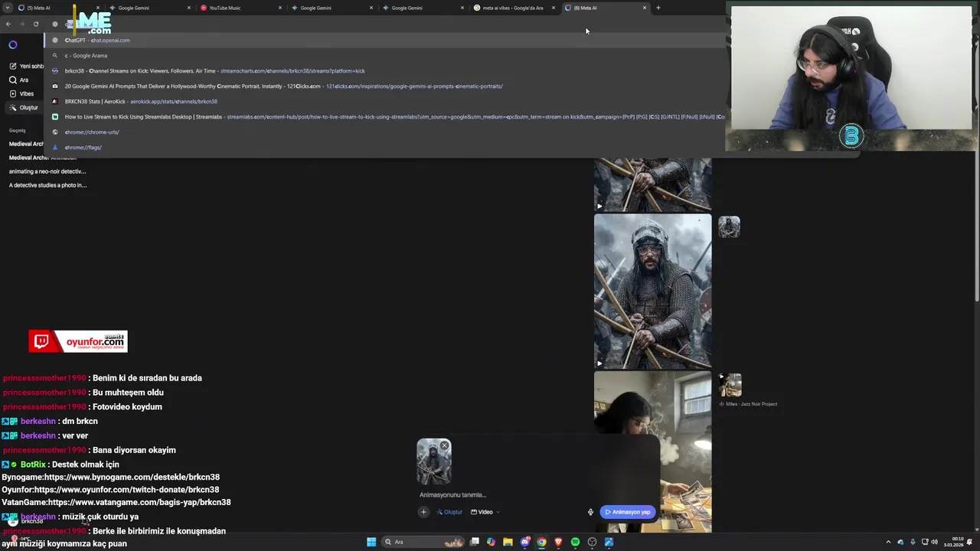The height and width of the screenshot is (551, 980).
Task: Open Discord from the taskbar
Action: point(525,542)
